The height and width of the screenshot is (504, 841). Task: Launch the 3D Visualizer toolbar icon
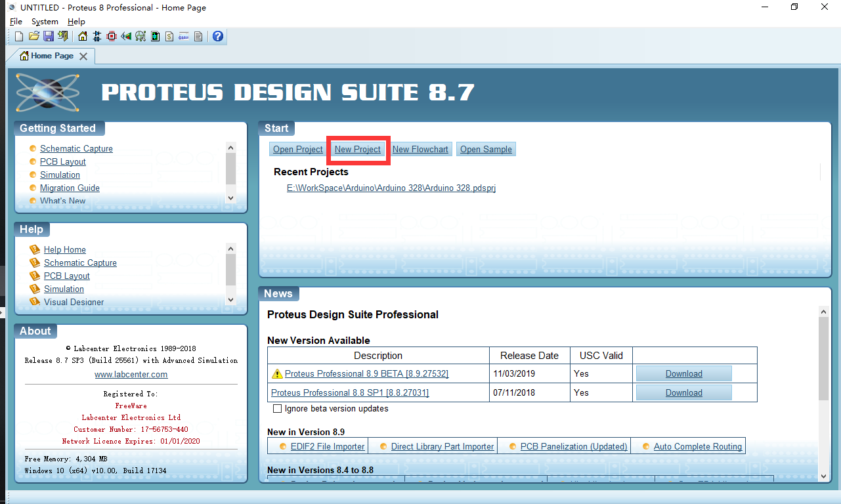126,36
